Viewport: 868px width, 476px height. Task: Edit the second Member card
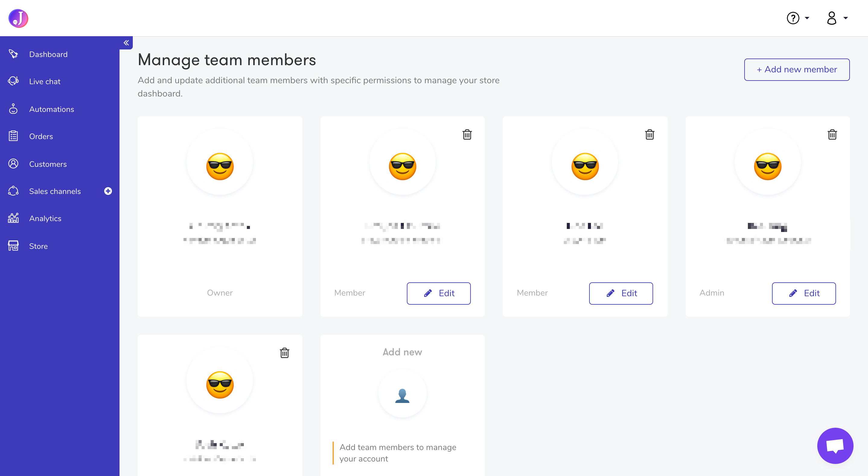tap(621, 294)
